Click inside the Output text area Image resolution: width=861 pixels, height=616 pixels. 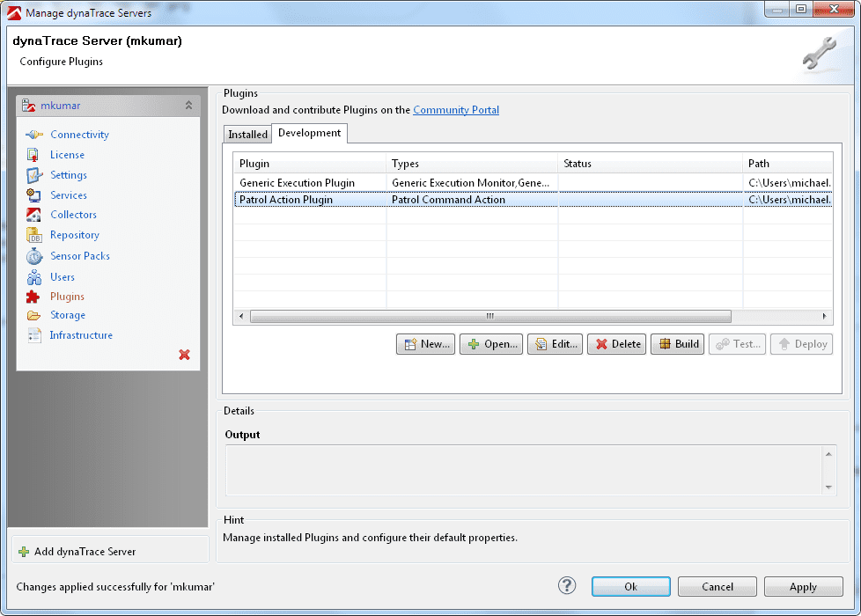[525, 470]
